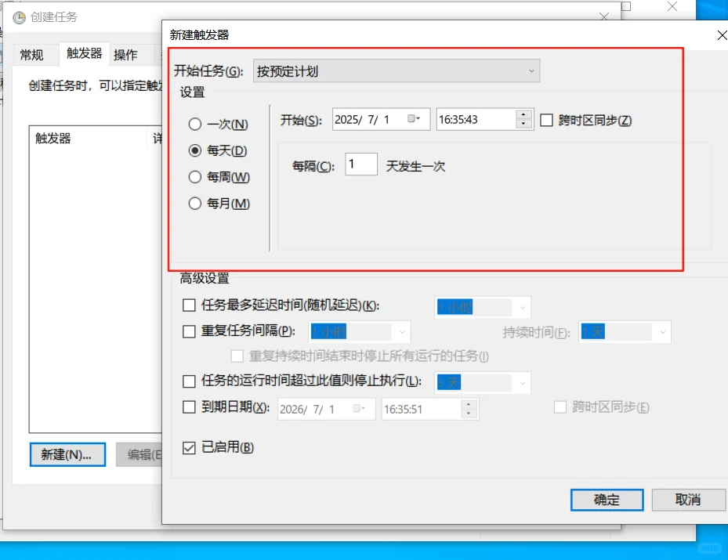
Task: Select the 每月 schedule option
Action: pos(194,203)
